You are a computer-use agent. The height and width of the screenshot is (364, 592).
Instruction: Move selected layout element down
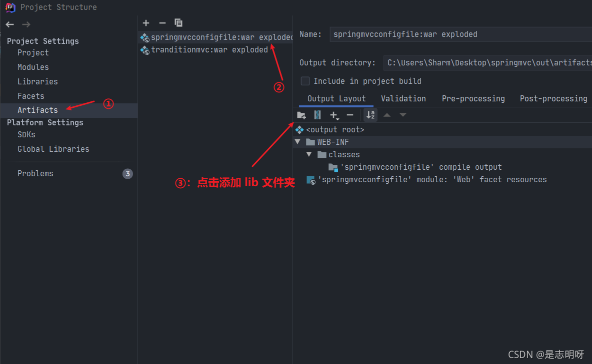click(x=403, y=115)
